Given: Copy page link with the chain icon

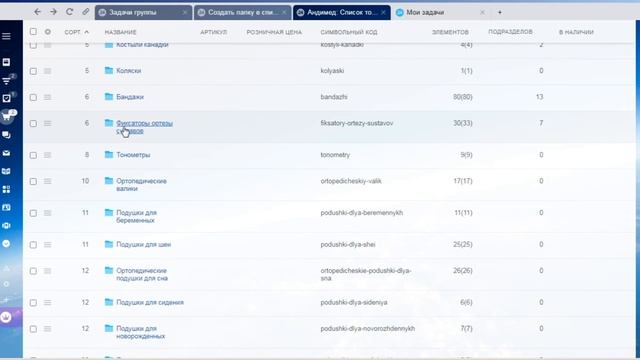Looking at the screenshot, I should [85, 12].
